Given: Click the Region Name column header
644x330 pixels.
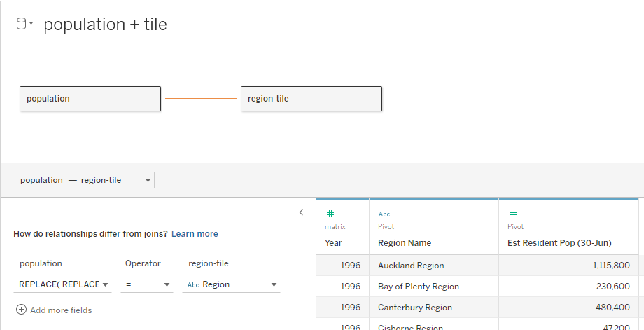Looking at the screenshot, I should pos(405,243).
